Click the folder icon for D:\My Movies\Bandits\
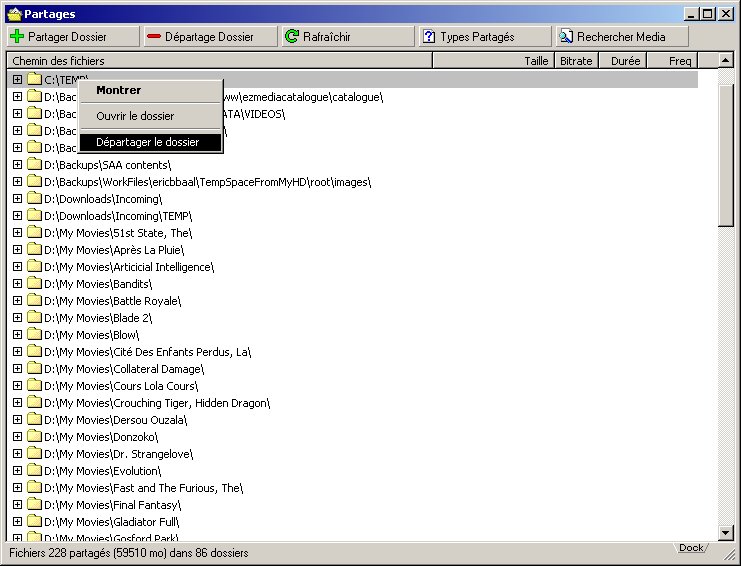 tap(34, 284)
